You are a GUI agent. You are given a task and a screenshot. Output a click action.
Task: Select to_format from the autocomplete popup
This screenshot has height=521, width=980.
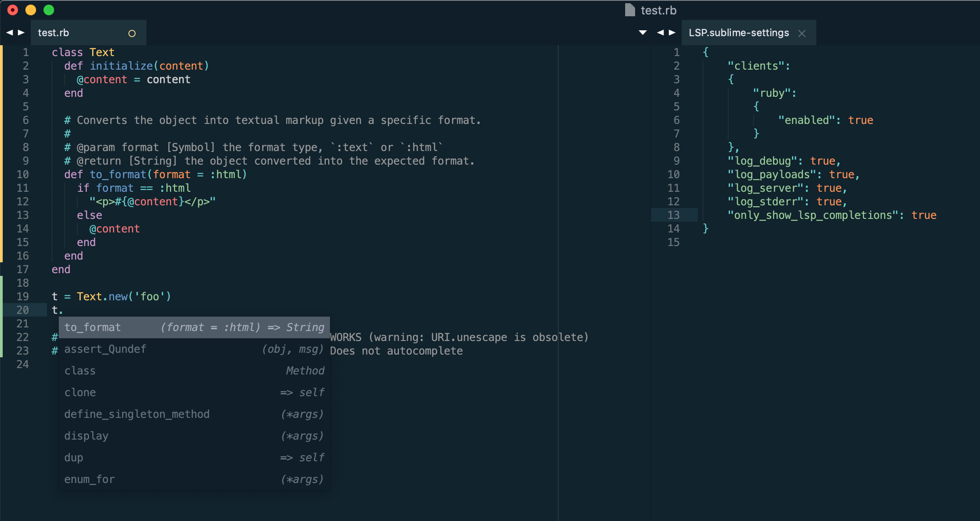pyautogui.click(x=92, y=327)
